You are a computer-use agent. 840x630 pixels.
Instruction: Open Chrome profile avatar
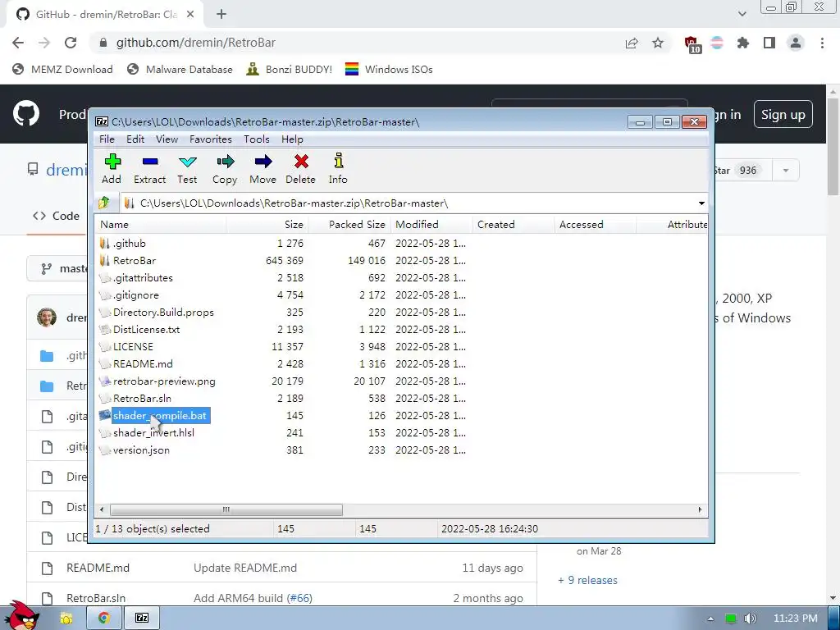click(x=796, y=43)
